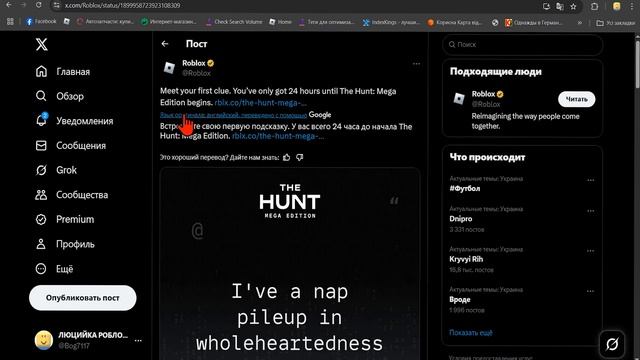Click the Поиск search field
Image resolution: width=640 pixels, height=360 pixels.
coord(522,44)
